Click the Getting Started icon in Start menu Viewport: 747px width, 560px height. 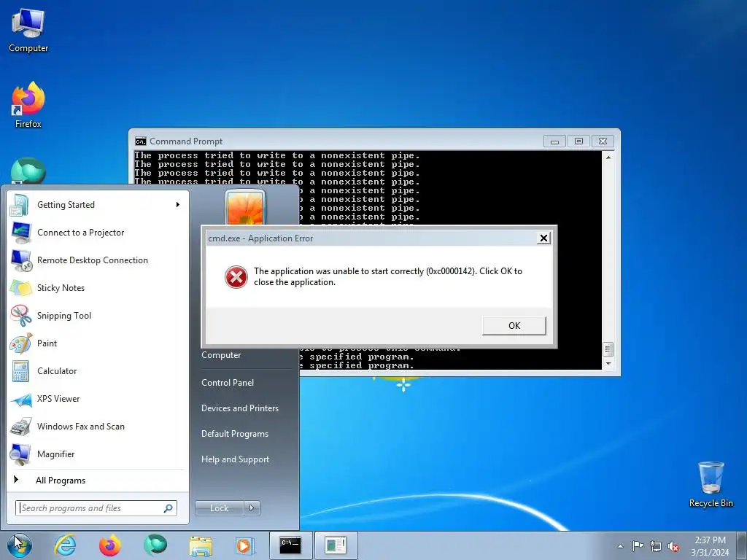(x=20, y=205)
